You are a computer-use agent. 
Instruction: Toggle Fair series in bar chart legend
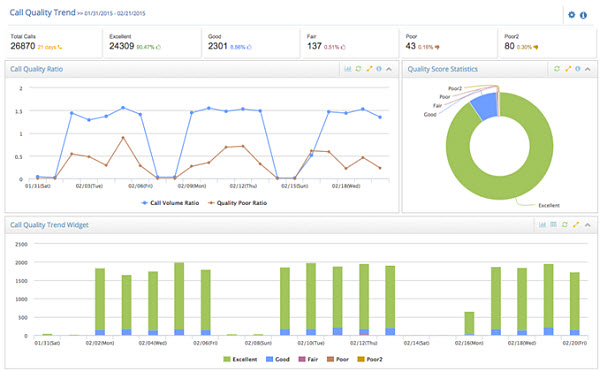pyautogui.click(x=308, y=359)
